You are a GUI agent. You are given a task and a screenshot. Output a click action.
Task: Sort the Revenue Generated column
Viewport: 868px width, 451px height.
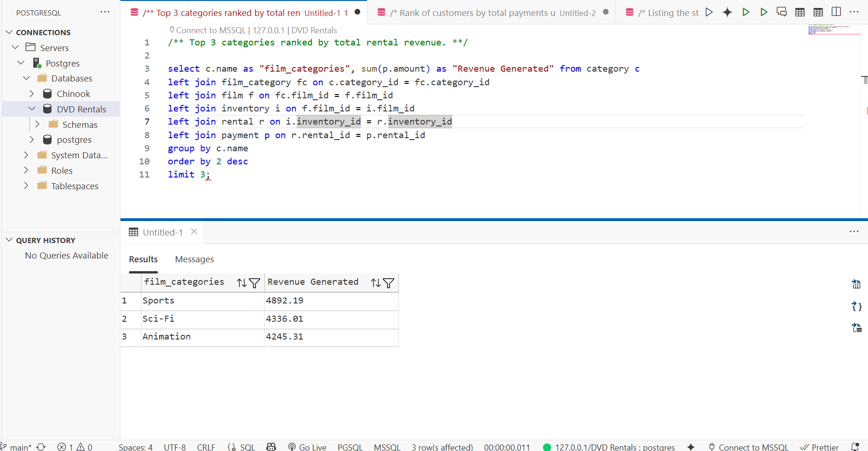coord(376,283)
